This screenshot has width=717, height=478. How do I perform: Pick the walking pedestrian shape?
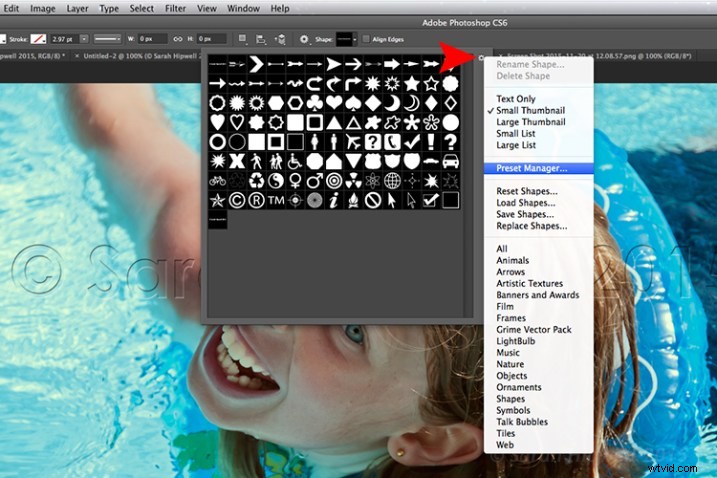coord(256,161)
